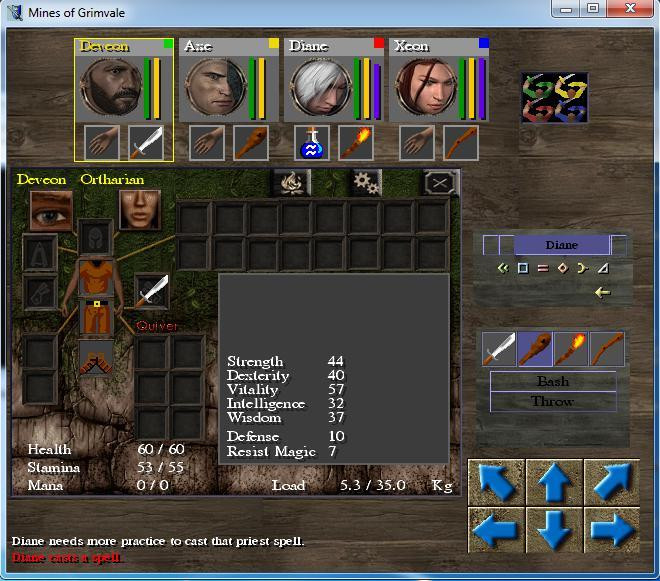
Task: Strafe right with the right arrow
Action: point(612,530)
